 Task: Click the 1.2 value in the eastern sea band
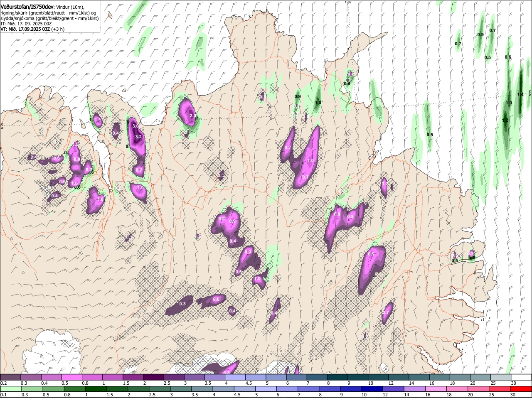(x=505, y=120)
